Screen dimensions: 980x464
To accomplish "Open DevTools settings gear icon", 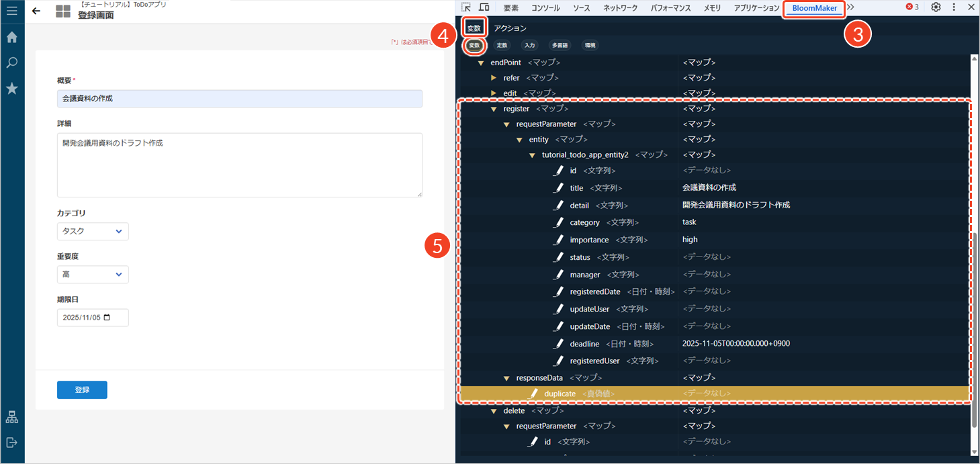I will 936,7.
